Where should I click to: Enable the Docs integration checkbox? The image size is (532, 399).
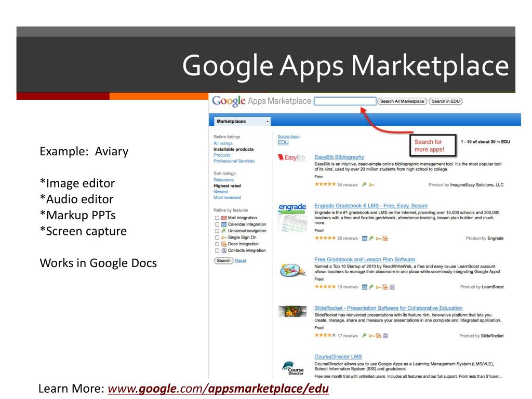click(x=217, y=244)
